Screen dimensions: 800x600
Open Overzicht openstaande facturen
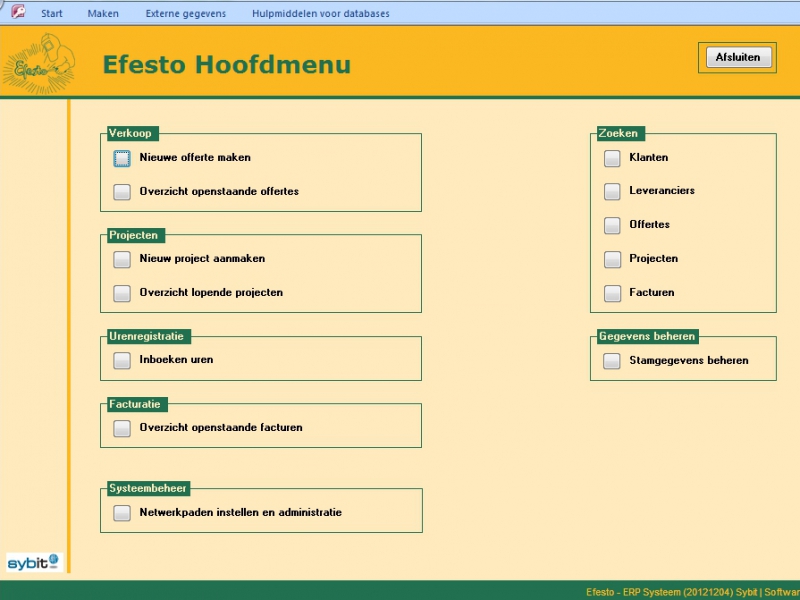point(122,428)
